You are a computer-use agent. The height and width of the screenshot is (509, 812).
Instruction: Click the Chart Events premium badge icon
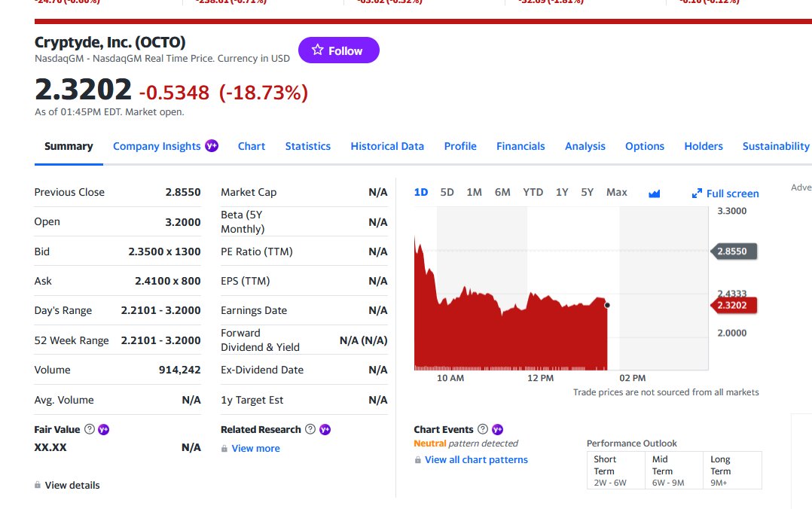tap(497, 429)
